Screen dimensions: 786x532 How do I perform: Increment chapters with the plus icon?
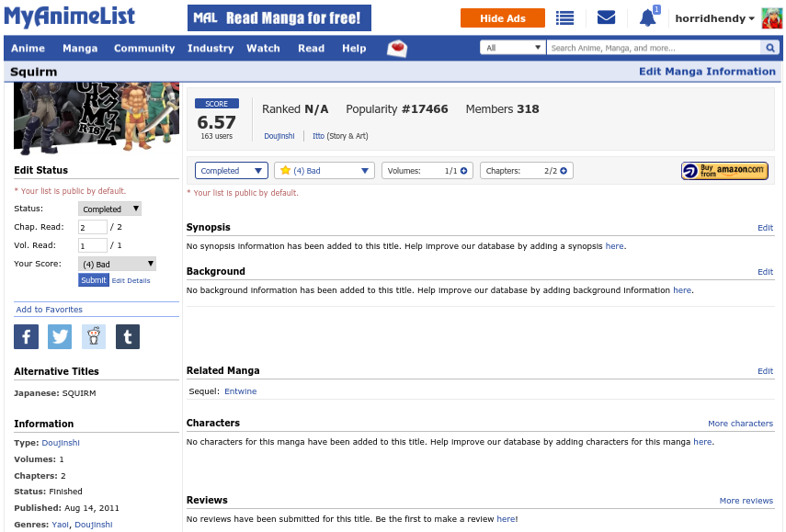tap(564, 171)
